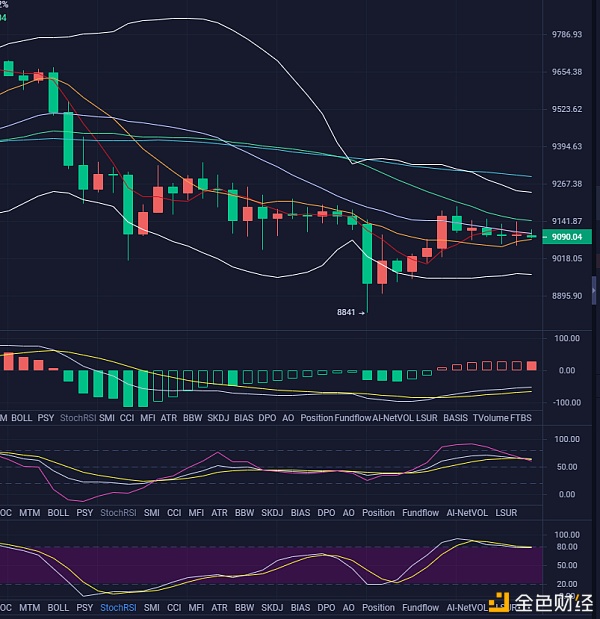The width and height of the screenshot is (600, 619).
Task: Select MFI in the top indicator row
Action: coord(148,418)
